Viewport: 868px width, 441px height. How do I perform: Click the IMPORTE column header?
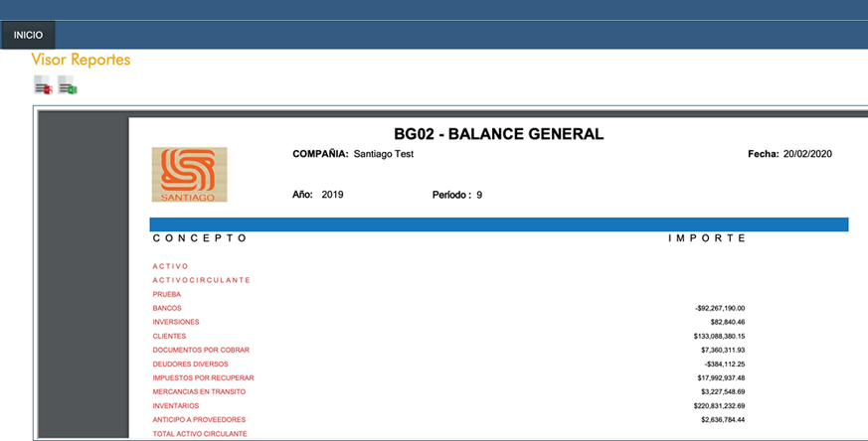[x=707, y=238]
